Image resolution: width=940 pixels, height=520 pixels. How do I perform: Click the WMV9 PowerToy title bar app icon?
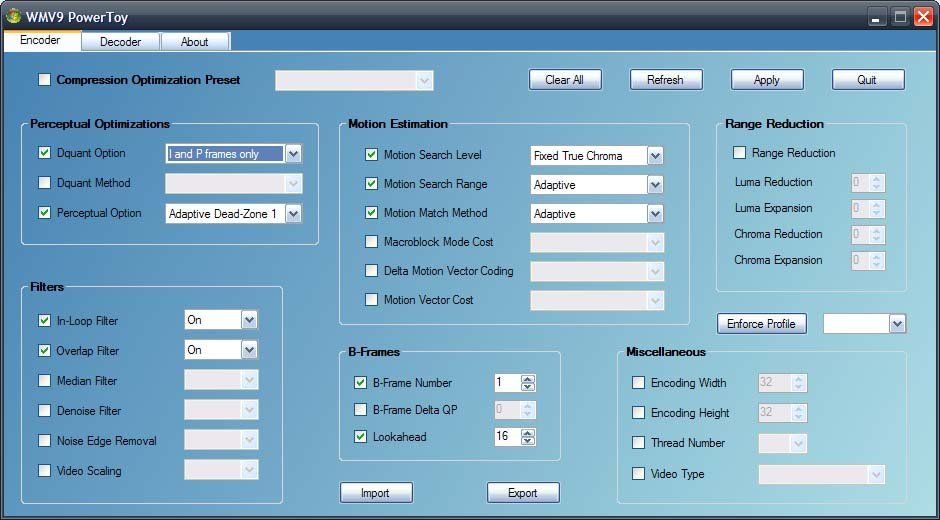coord(13,16)
